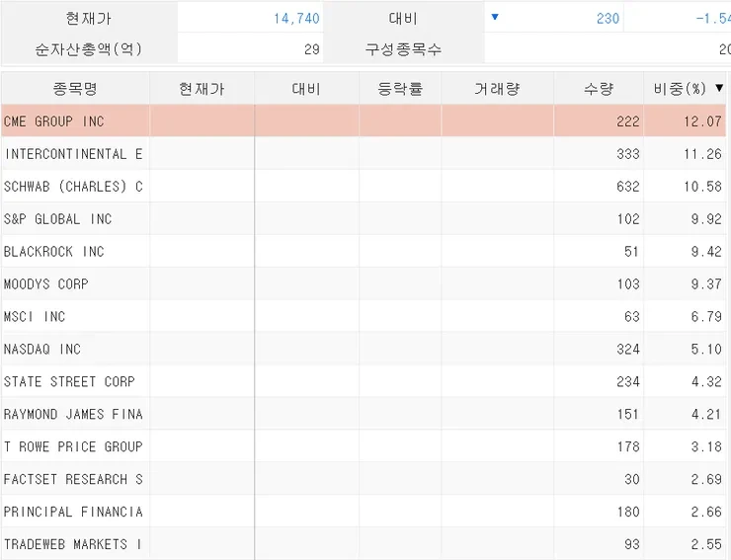Click S&P GLOBAL quantity 102
731x560 pixels.
tap(628, 219)
